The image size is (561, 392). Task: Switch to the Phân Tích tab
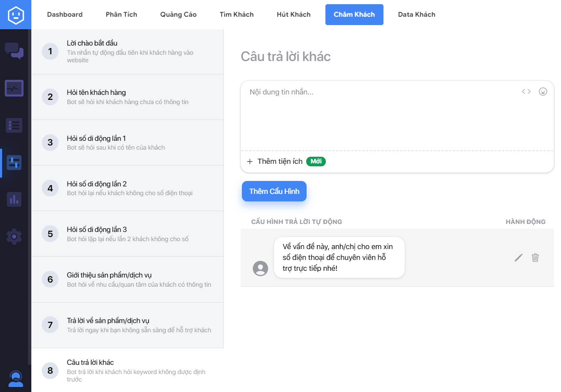coord(122,15)
